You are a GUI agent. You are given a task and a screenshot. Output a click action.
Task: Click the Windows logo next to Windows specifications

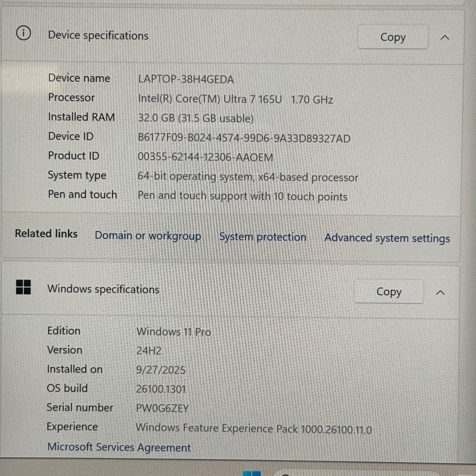pyautogui.click(x=23, y=287)
